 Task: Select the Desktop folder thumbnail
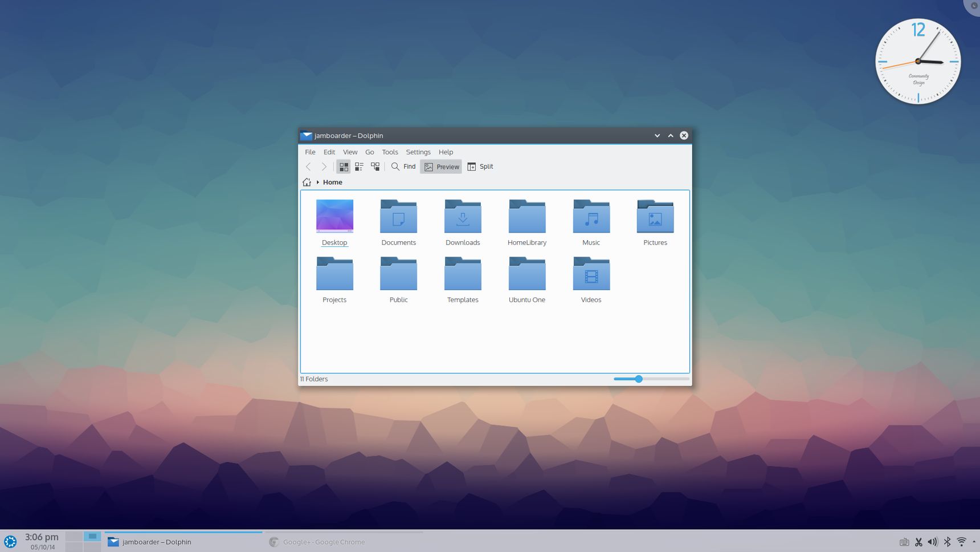point(334,216)
